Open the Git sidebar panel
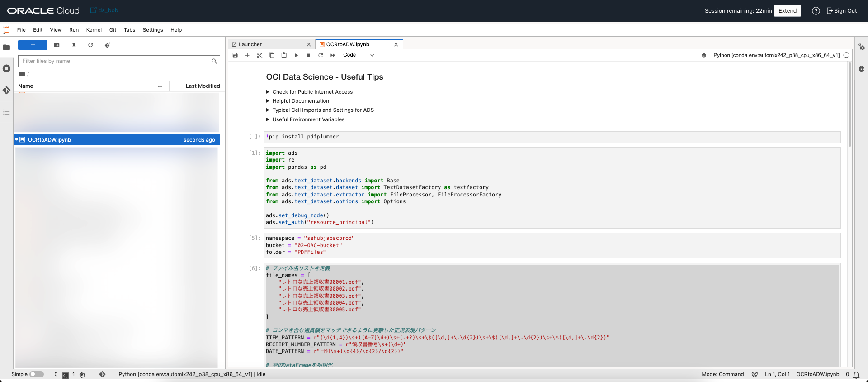Screen dimensions: 868x382 (x=6, y=90)
